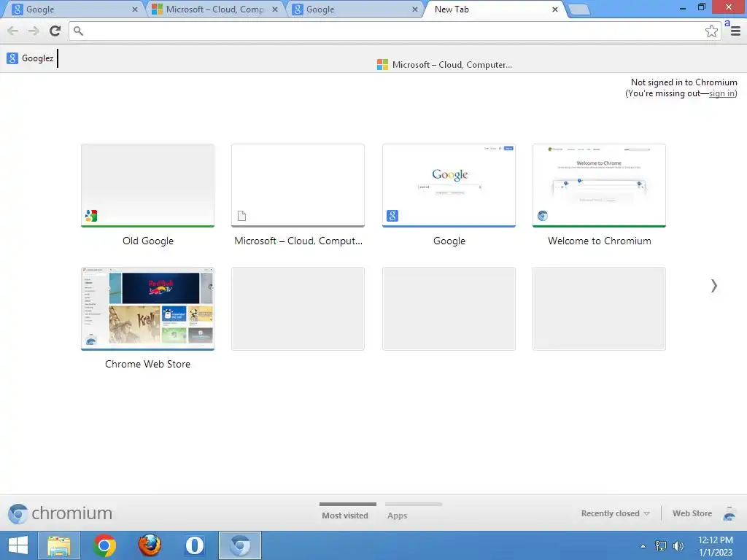Open a new tab with the new-tab button
The image size is (747, 560).
pyautogui.click(x=579, y=10)
